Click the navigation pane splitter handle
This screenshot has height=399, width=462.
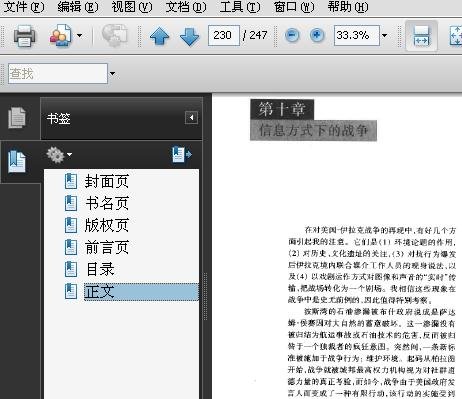[x=205, y=297]
